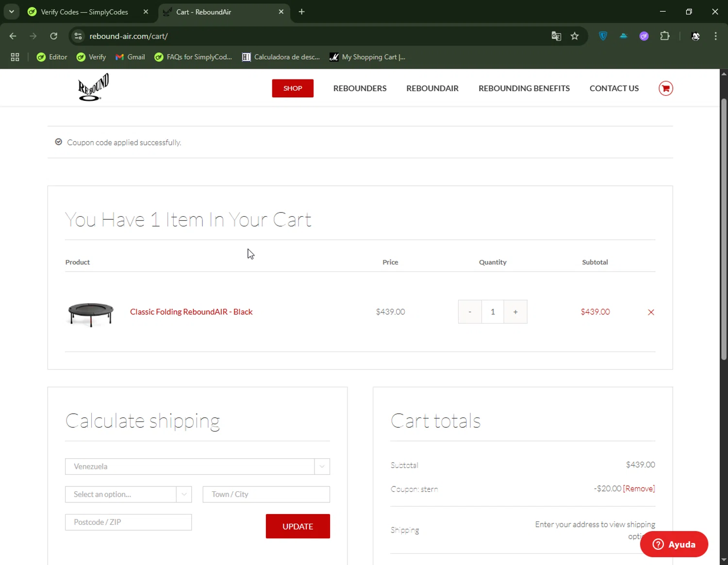Decrease item quantity with minus button
This screenshot has height=565, width=728.
click(x=470, y=312)
